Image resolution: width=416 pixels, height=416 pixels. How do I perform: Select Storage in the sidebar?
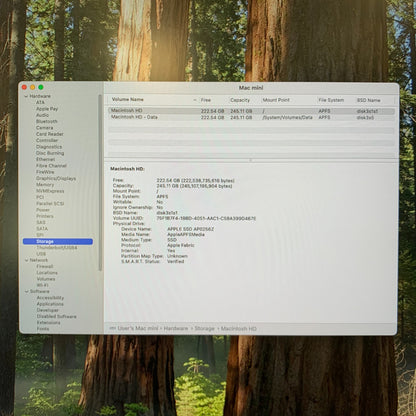pos(58,241)
